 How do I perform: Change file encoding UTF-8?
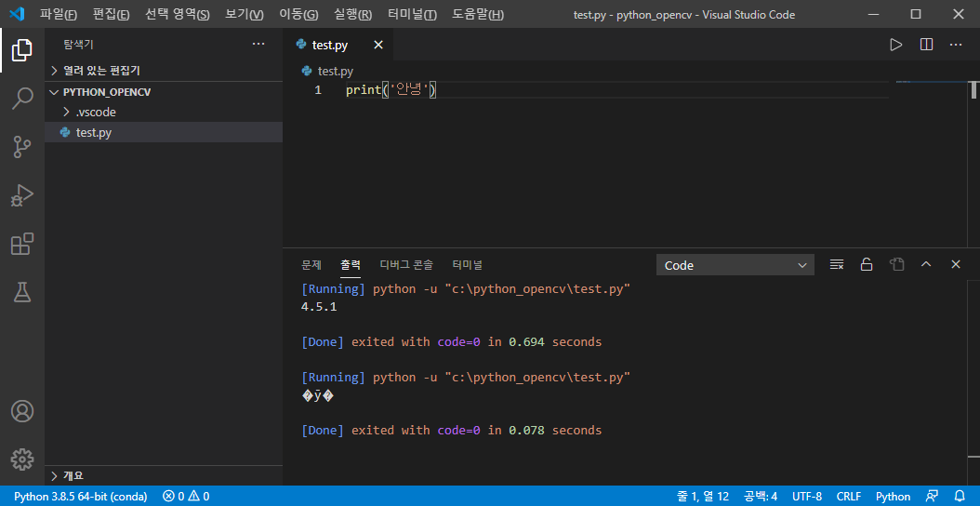point(807,497)
